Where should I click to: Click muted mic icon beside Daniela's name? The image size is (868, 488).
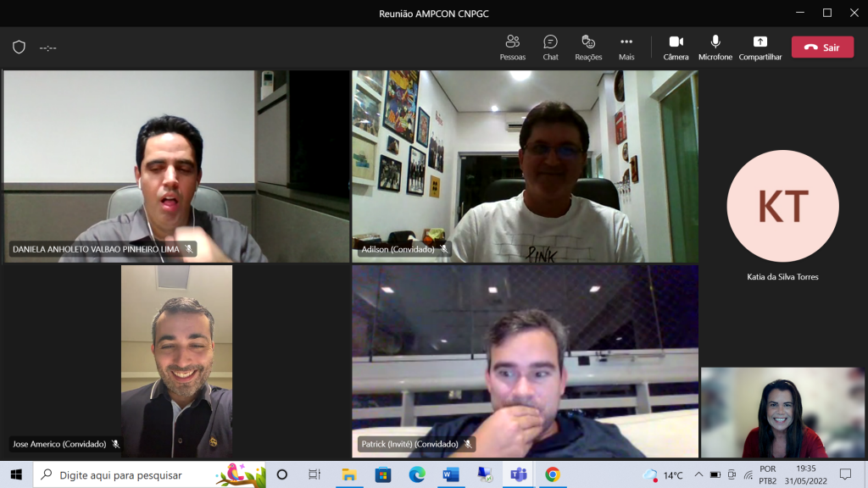tap(189, 249)
